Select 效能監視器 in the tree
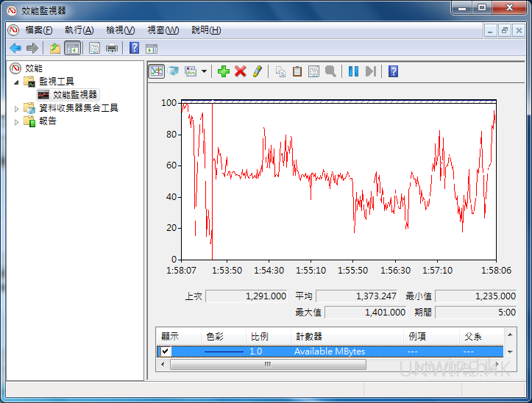532x403 pixels. [74, 95]
